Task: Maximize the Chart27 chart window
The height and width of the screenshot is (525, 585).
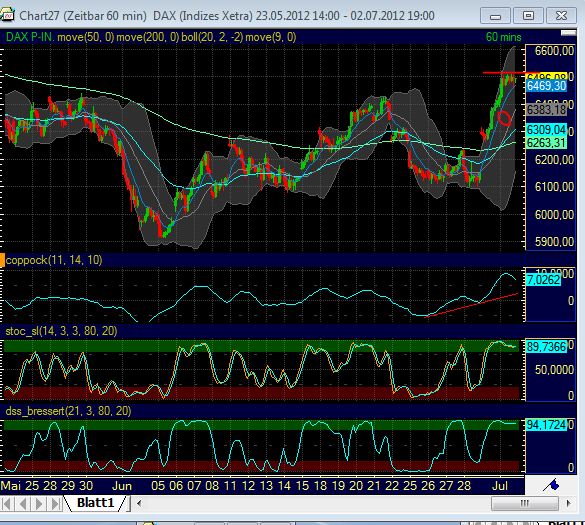Action: (x=528, y=16)
